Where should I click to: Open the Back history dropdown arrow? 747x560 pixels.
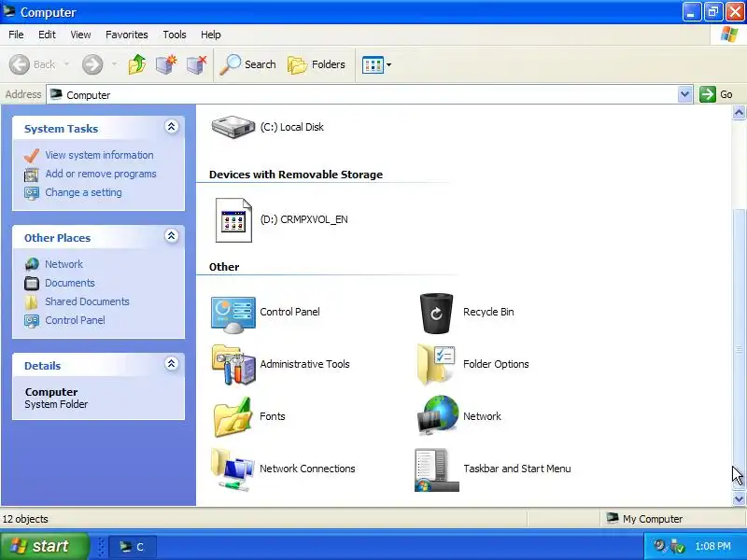click(66, 64)
